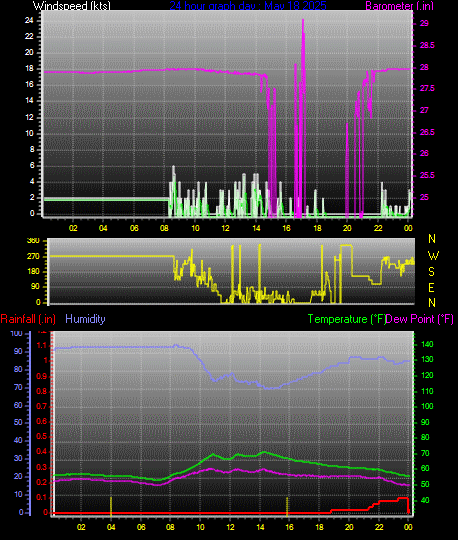Image resolution: width=458 pixels, height=540 pixels.
Task: Click the 24 hour graph date title
Action: 248,6
